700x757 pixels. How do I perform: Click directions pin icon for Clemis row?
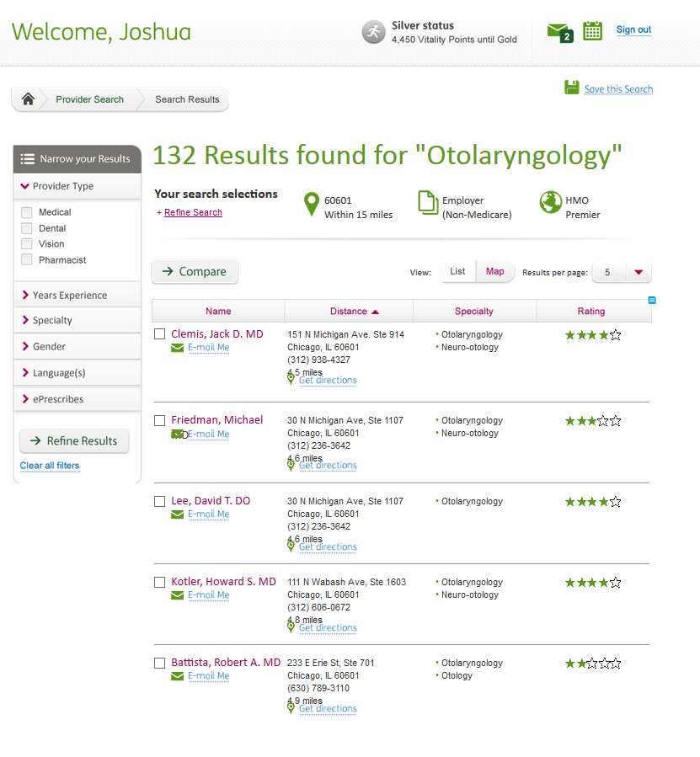[x=291, y=379]
